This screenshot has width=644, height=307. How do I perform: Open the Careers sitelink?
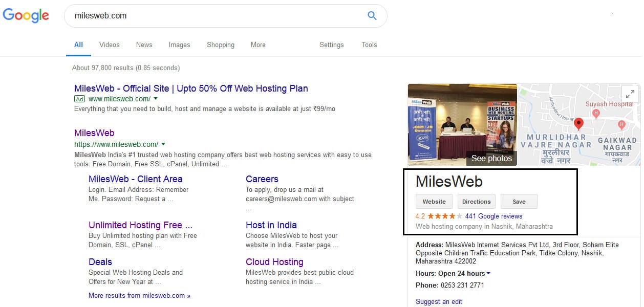click(x=262, y=179)
